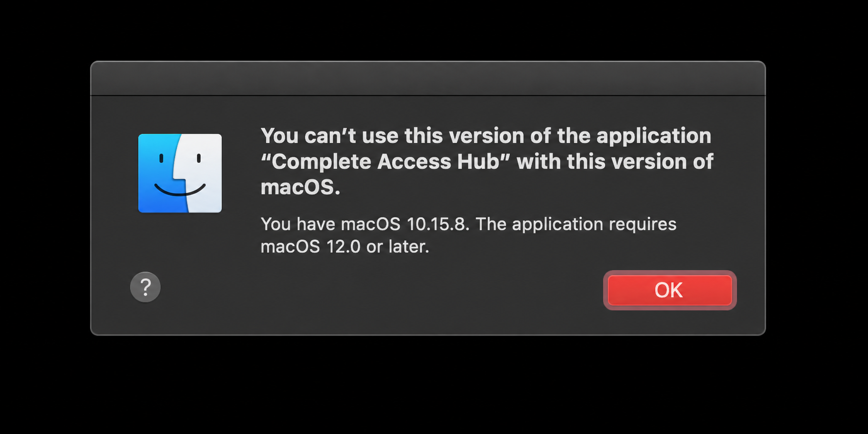Click the gray circular help icon
Viewport: 868px width, 434px height.
[145, 287]
